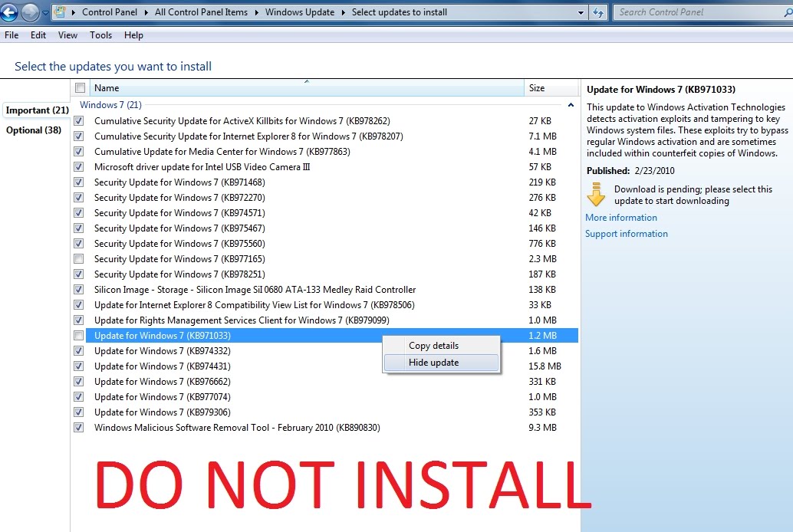Select Security Update for Windows 7 (KB975560)
This screenshot has height=532, width=793.
[x=179, y=244]
